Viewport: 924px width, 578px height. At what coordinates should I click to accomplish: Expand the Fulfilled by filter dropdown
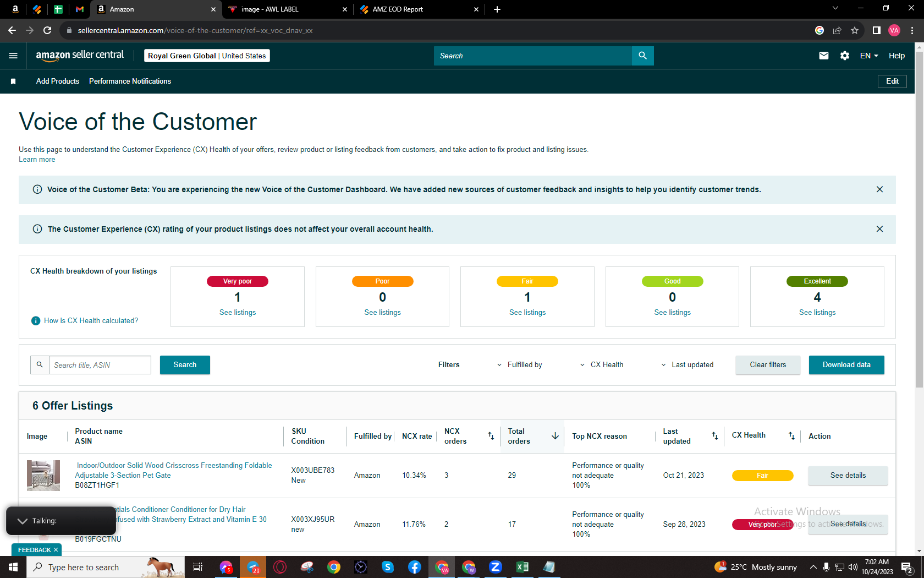[x=520, y=365]
